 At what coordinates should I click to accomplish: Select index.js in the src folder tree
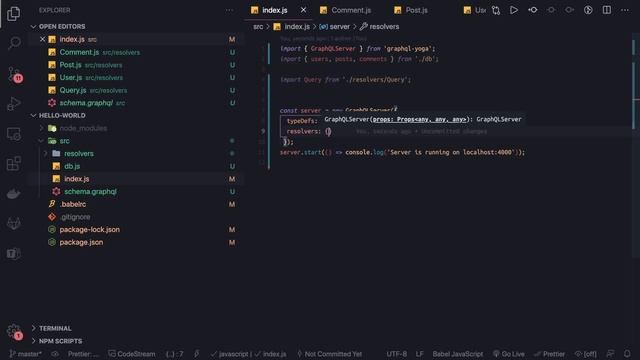click(77, 179)
